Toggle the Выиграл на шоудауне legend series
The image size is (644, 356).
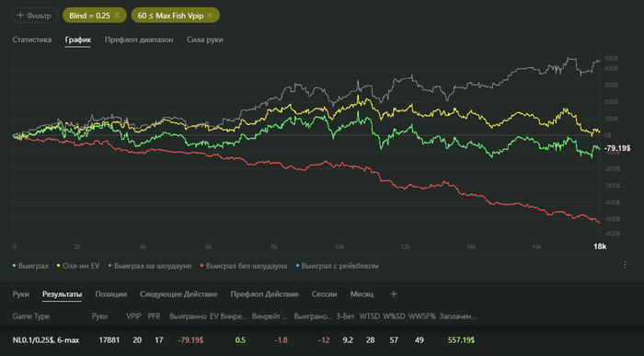(150, 266)
